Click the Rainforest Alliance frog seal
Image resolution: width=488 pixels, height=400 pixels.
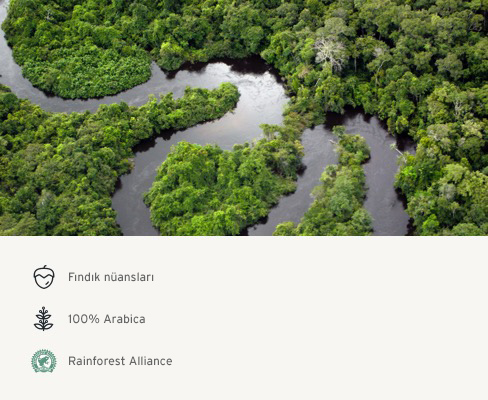point(44,361)
